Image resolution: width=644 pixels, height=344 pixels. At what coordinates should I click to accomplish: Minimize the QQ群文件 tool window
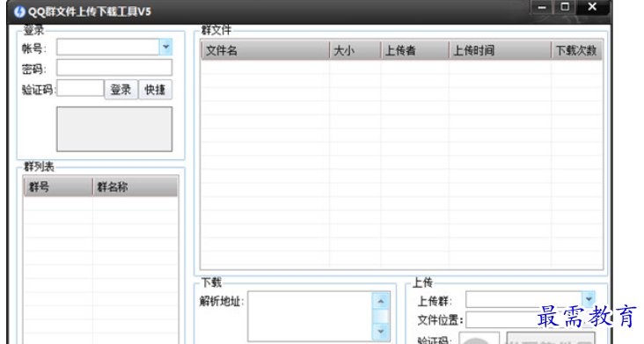542,7
